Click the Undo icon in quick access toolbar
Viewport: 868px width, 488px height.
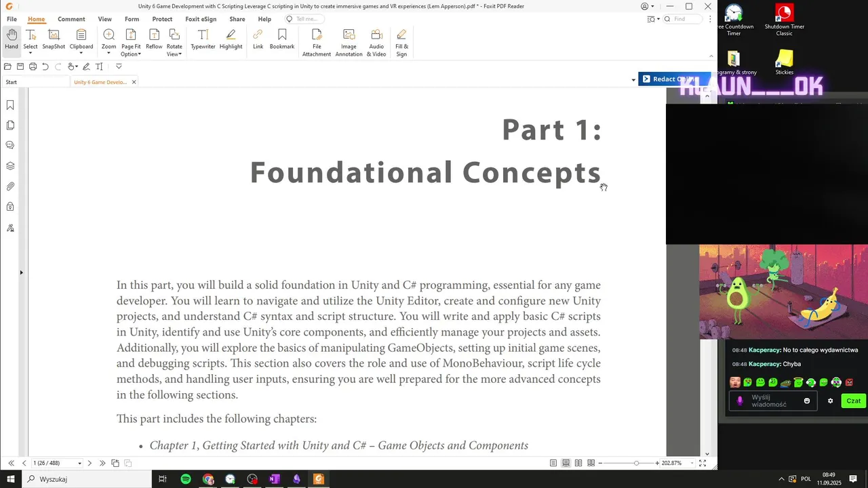(x=45, y=66)
